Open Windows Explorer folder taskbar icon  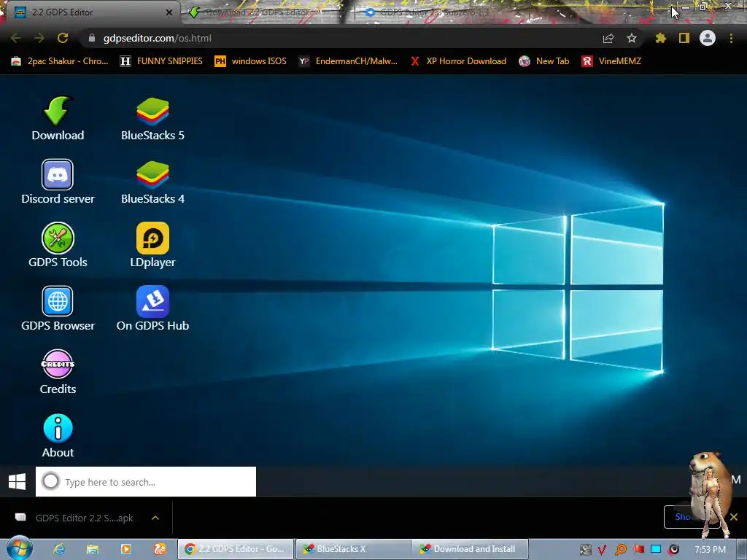click(93, 549)
